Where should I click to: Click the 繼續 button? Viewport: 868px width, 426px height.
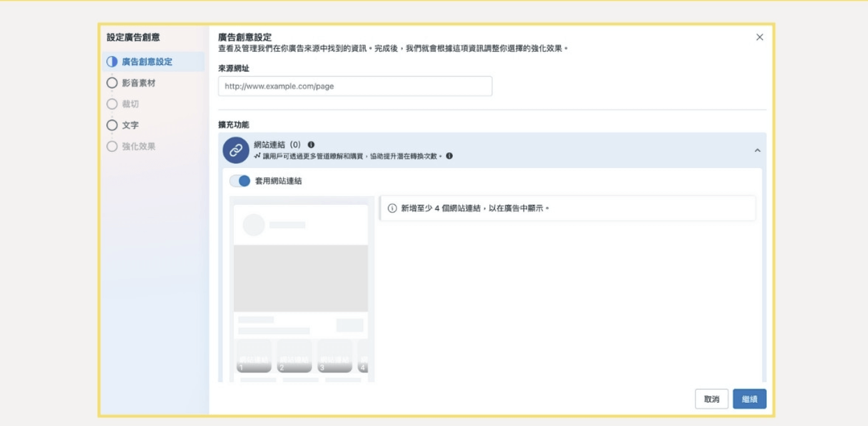[x=749, y=398]
